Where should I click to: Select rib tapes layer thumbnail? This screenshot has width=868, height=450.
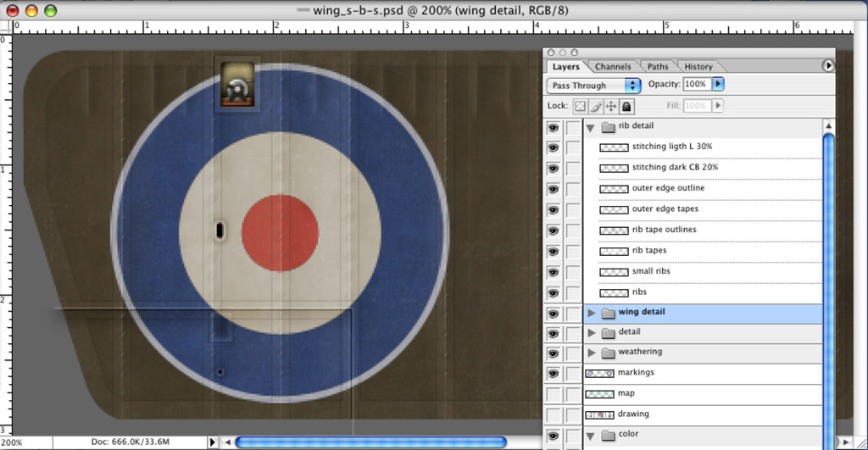coord(614,252)
